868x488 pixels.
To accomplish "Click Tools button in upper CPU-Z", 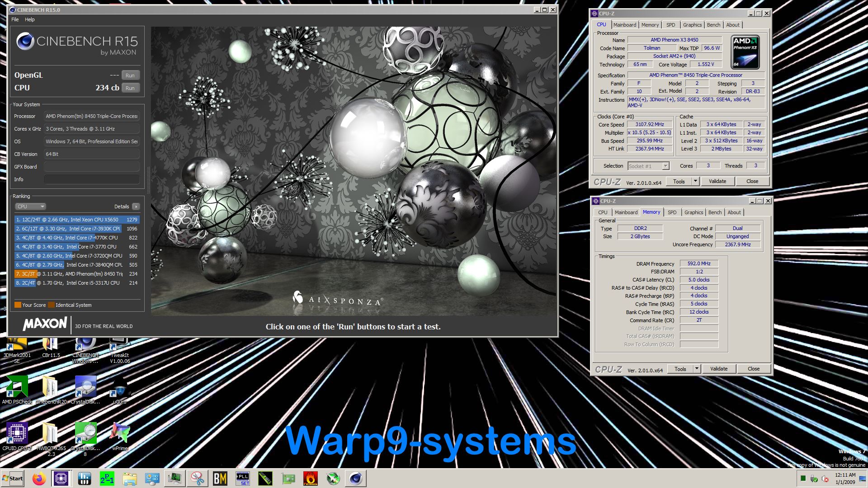I will 679,181.
